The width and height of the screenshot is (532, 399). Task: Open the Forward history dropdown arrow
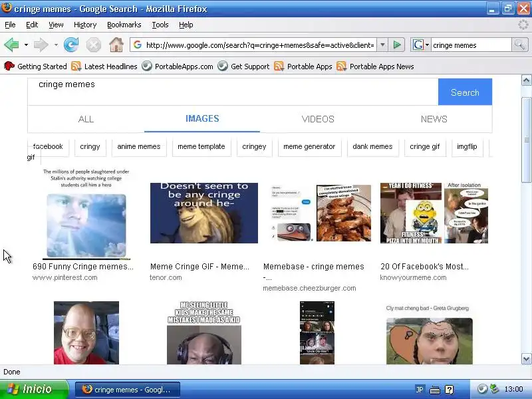(x=56, y=45)
